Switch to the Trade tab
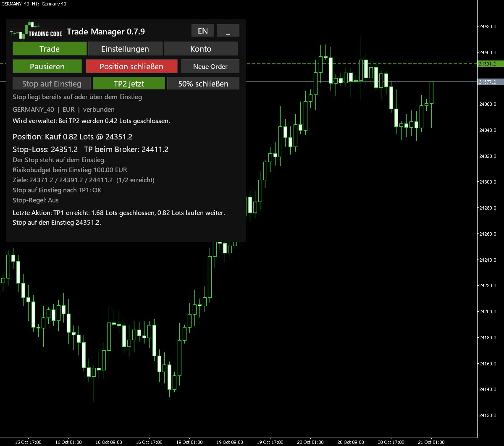The height and width of the screenshot is (446, 504). click(50, 49)
